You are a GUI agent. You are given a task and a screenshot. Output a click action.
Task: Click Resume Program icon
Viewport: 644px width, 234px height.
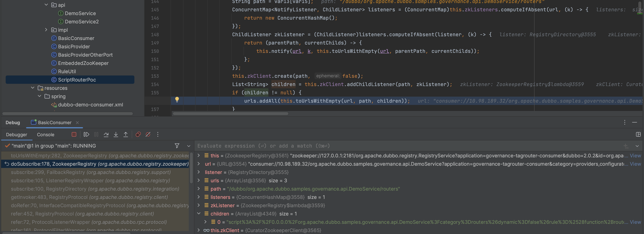[86, 135]
